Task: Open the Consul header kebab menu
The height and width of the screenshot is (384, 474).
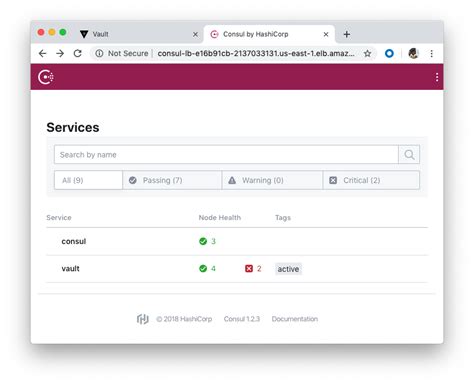Action: click(437, 77)
